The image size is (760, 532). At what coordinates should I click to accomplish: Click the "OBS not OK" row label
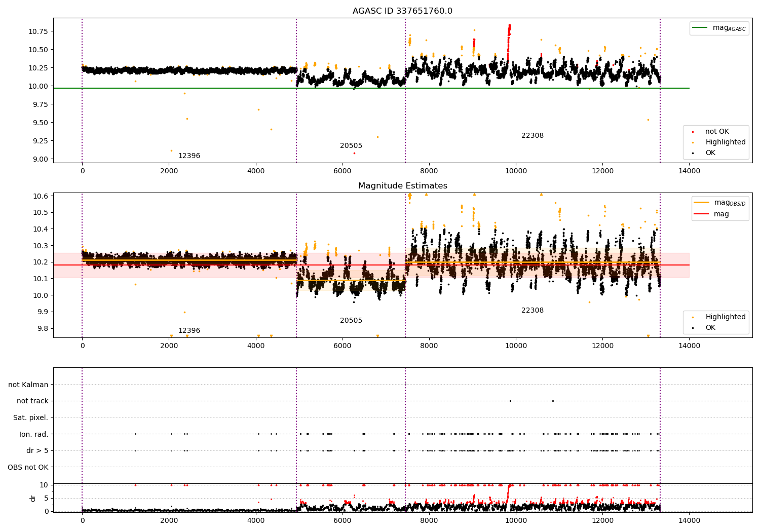click(28, 467)
